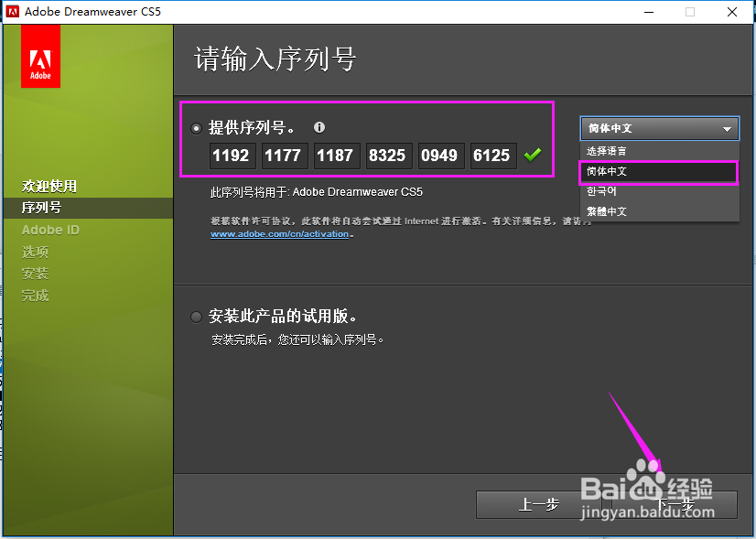
Task: Select the 安装此产品的试用版 radio button
Action: pos(196,317)
